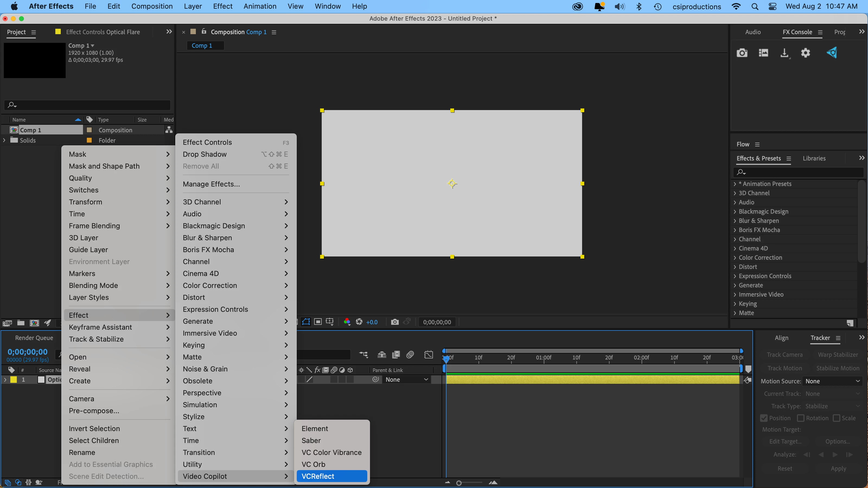Open the Graph Editor in timeline
The width and height of the screenshot is (868, 488).
point(429,355)
